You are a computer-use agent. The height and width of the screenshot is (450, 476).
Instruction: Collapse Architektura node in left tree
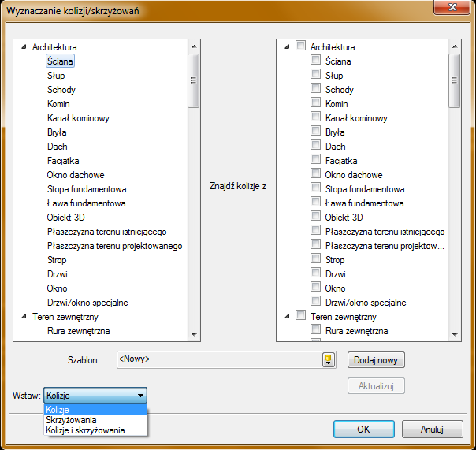coord(24,47)
